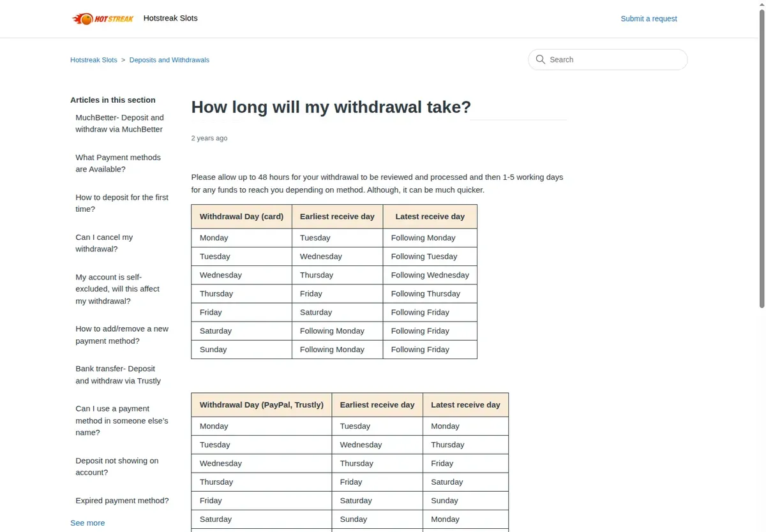Image resolution: width=766 pixels, height=532 pixels.
Task: Open Expired payment method article
Action: pyautogui.click(x=122, y=501)
